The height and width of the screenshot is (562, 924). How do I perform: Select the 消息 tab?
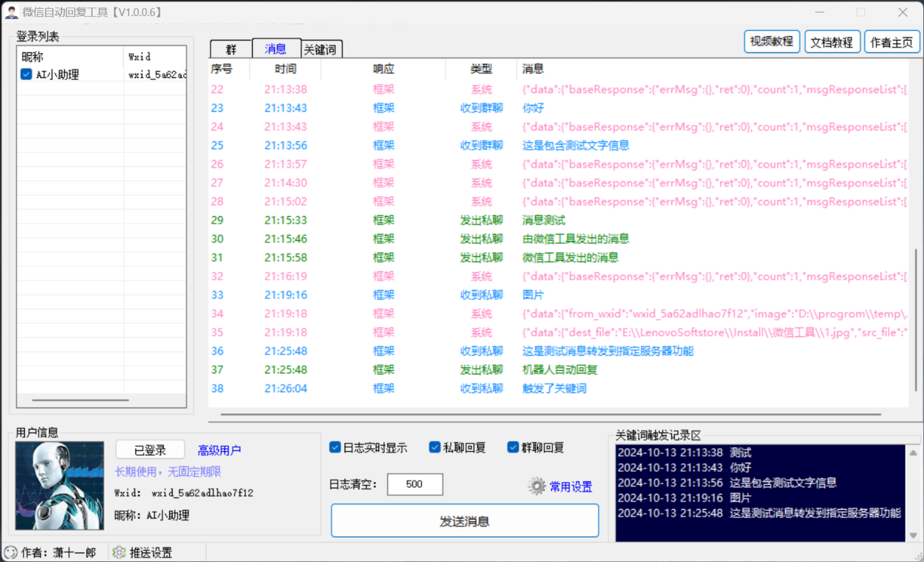point(276,48)
